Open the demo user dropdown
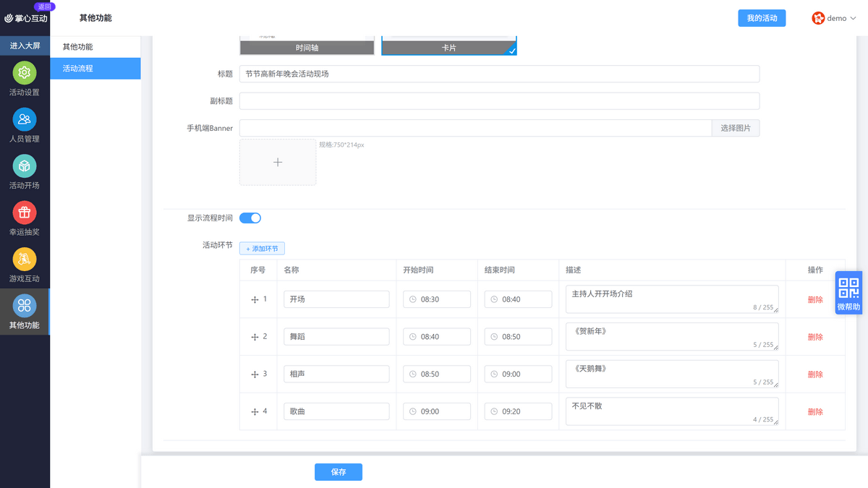 pyautogui.click(x=834, y=18)
